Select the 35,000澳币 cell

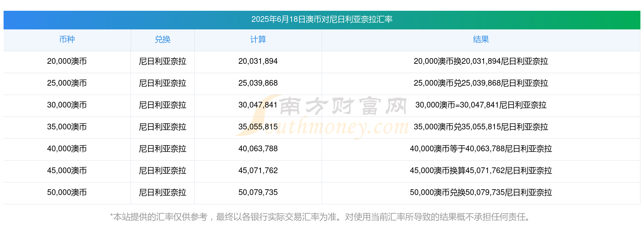pyautogui.click(x=67, y=127)
